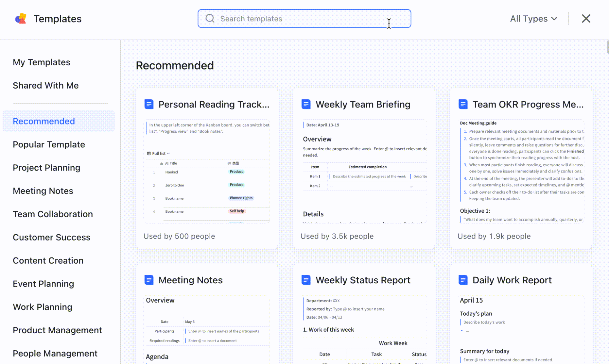Go to Project Planning category

46,168
